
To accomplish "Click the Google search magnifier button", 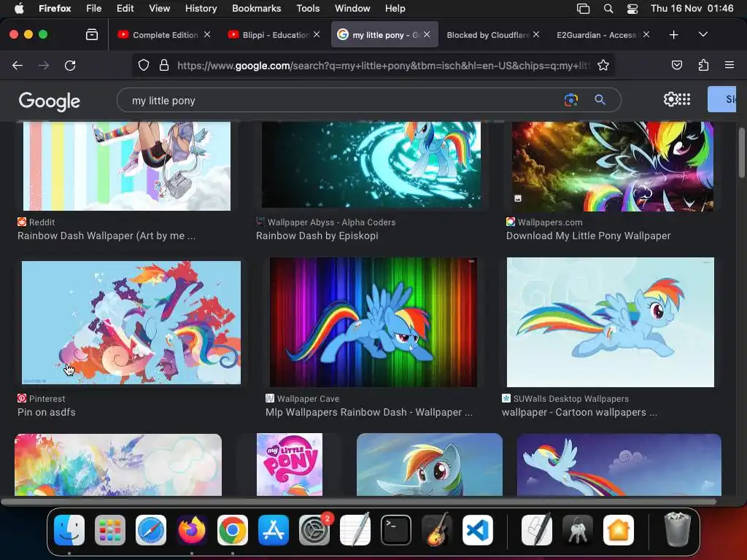I will (x=600, y=100).
